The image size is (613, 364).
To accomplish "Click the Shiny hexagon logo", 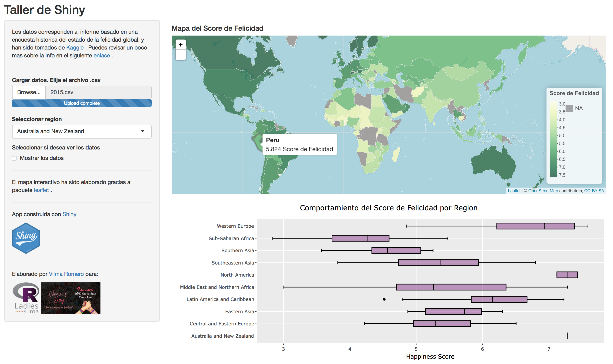I will [x=26, y=238].
